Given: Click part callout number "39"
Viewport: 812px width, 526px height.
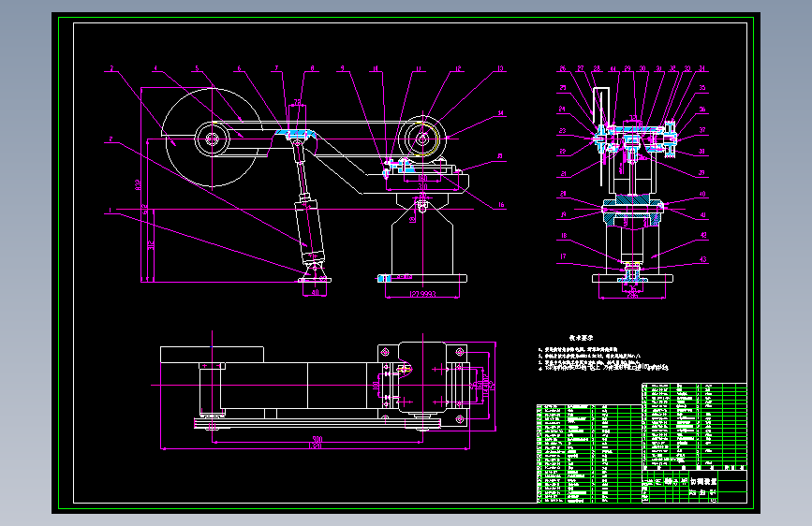Looking at the screenshot, I should [x=702, y=173].
